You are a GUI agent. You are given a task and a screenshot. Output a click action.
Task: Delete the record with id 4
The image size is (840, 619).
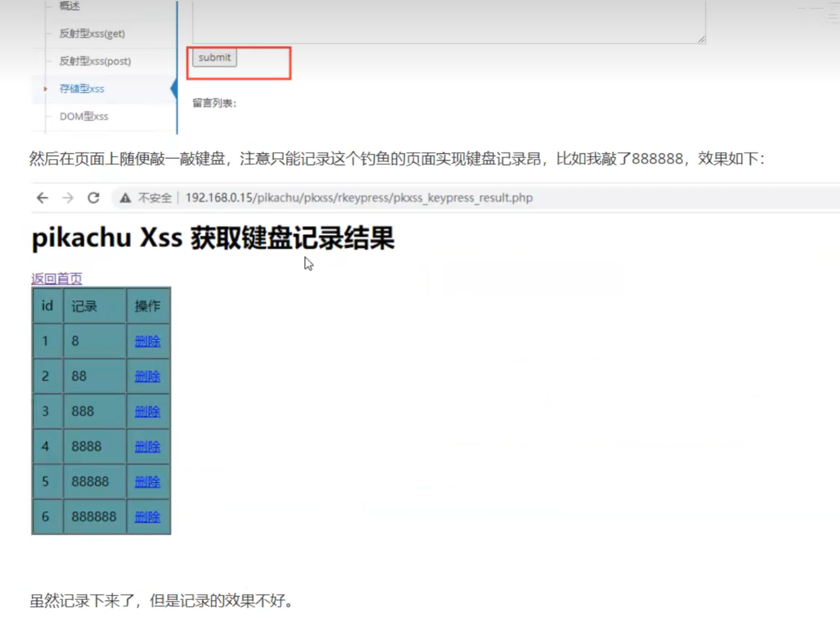[147, 446]
